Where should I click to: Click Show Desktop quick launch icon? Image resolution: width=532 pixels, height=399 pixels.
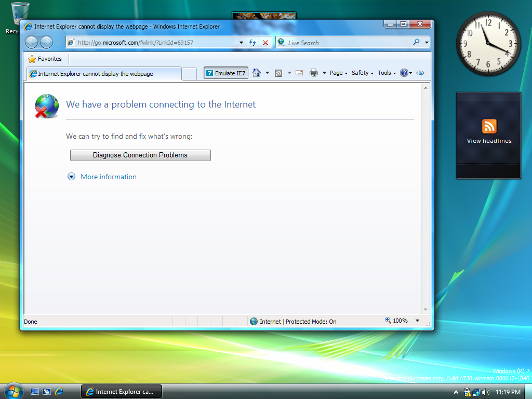[x=35, y=392]
